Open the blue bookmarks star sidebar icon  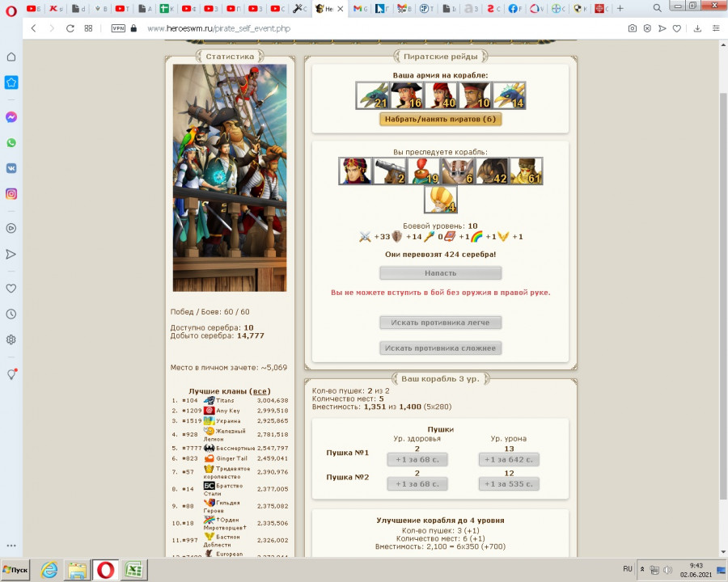(11, 82)
